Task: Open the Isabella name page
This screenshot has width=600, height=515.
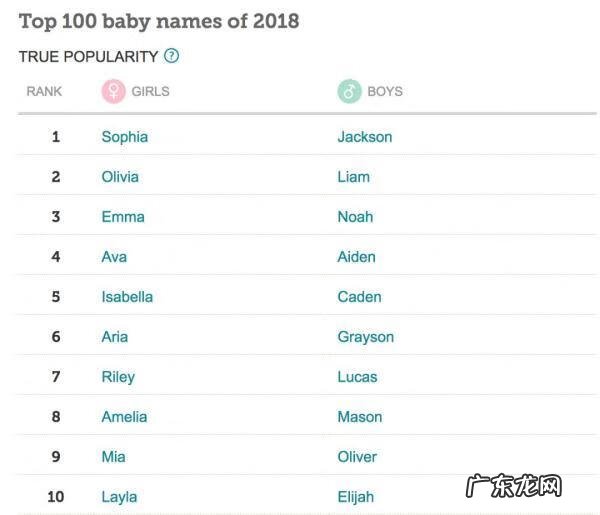Action: (x=127, y=297)
